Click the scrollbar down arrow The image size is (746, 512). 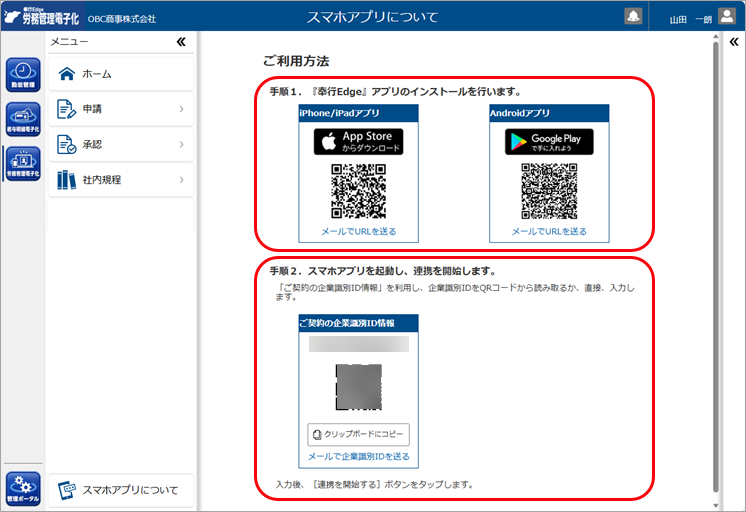click(x=716, y=505)
